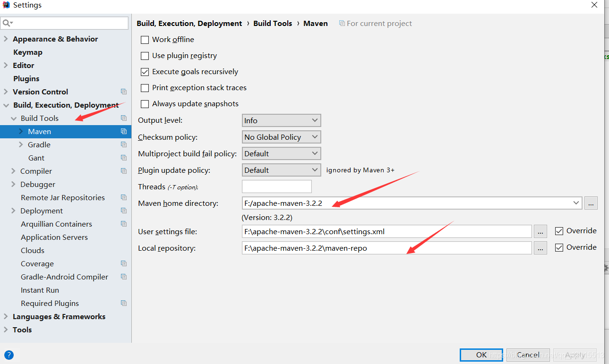Collapse Build, Execution, Deployment section

tap(6, 105)
